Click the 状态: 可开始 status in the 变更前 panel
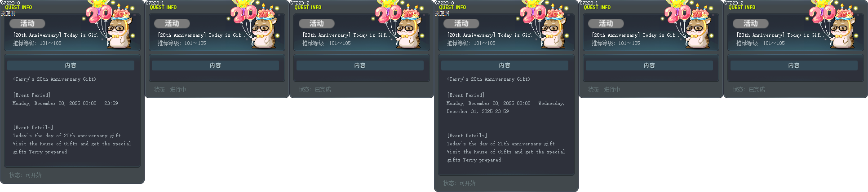Screen dimensions: 868x192 [26, 175]
